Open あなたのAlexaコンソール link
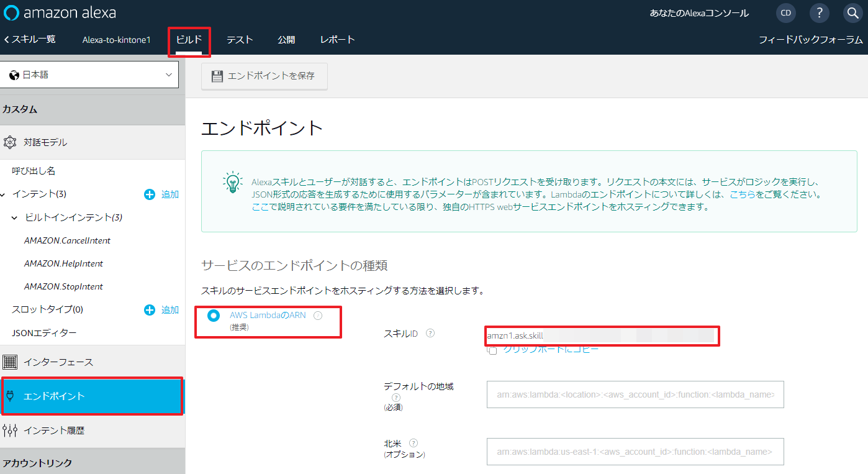This screenshot has height=474, width=868. pos(699,13)
